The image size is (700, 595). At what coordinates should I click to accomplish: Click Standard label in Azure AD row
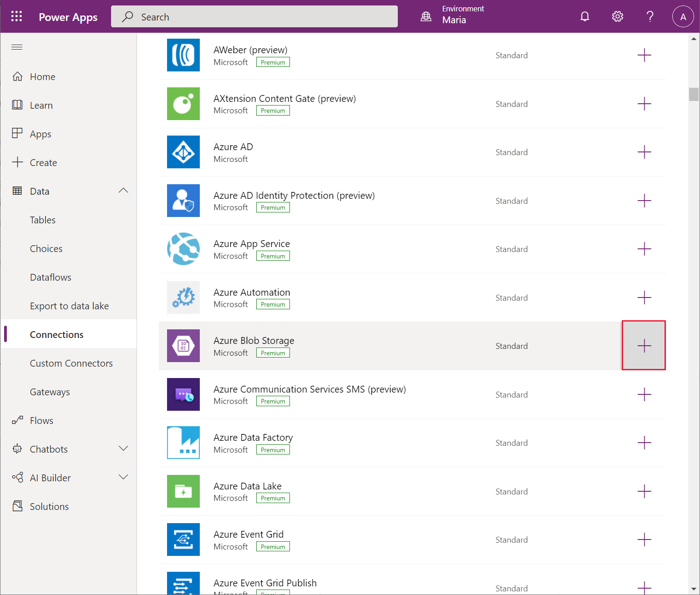[x=512, y=152]
